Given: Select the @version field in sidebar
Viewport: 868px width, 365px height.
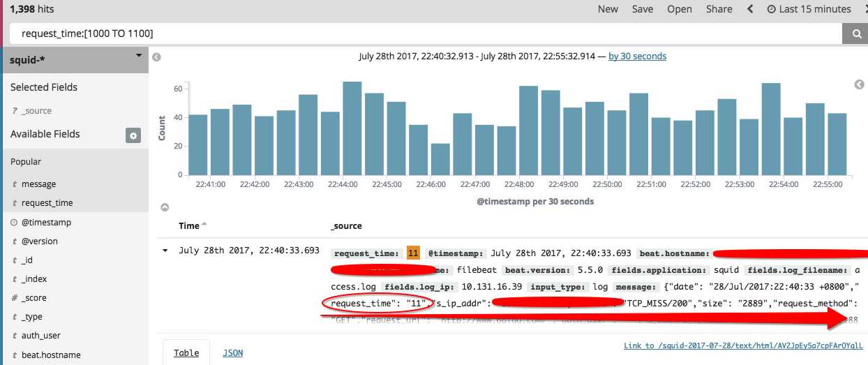Looking at the screenshot, I should (x=40, y=241).
